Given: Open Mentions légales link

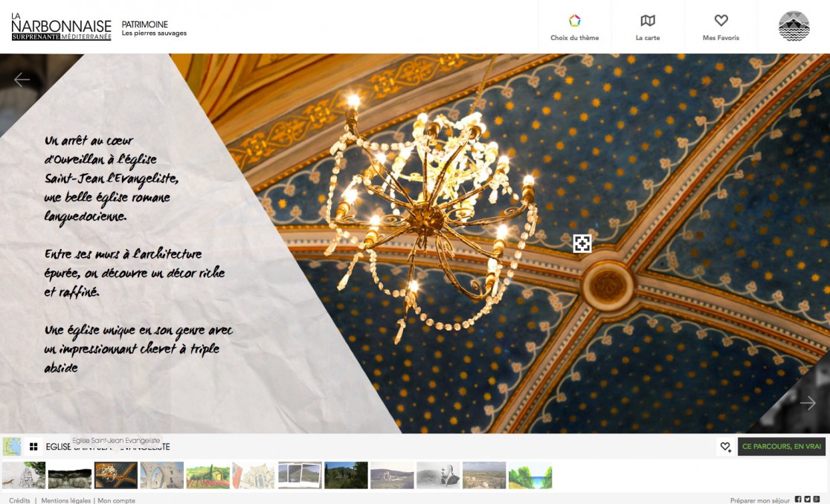Looking at the screenshot, I should pyautogui.click(x=65, y=500).
